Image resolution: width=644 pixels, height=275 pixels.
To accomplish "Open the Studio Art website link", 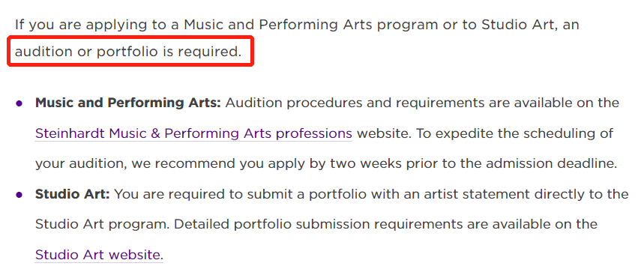I will pyautogui.click(x=99, y=255).
